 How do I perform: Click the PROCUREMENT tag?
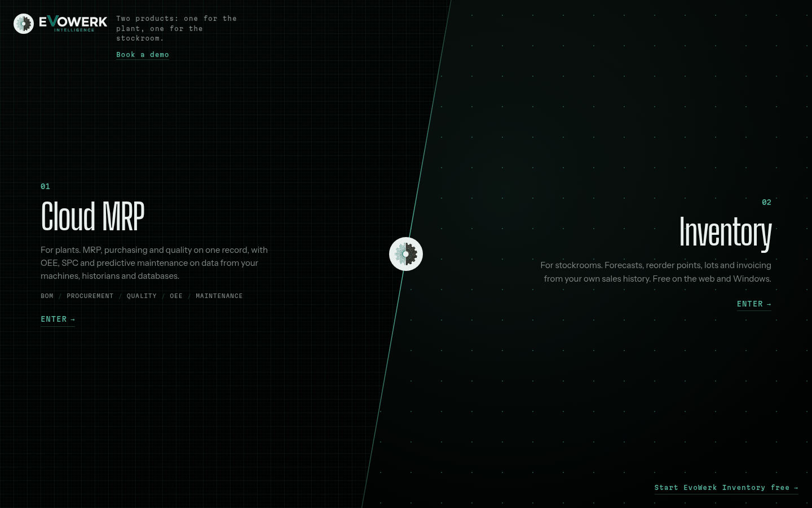click(90, 296)
